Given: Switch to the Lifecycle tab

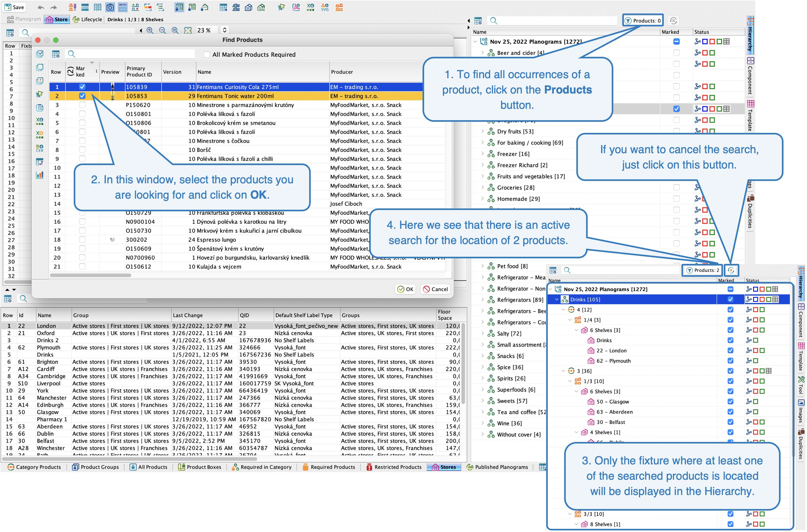Looking at the screenshot, I should click(87, 19).
